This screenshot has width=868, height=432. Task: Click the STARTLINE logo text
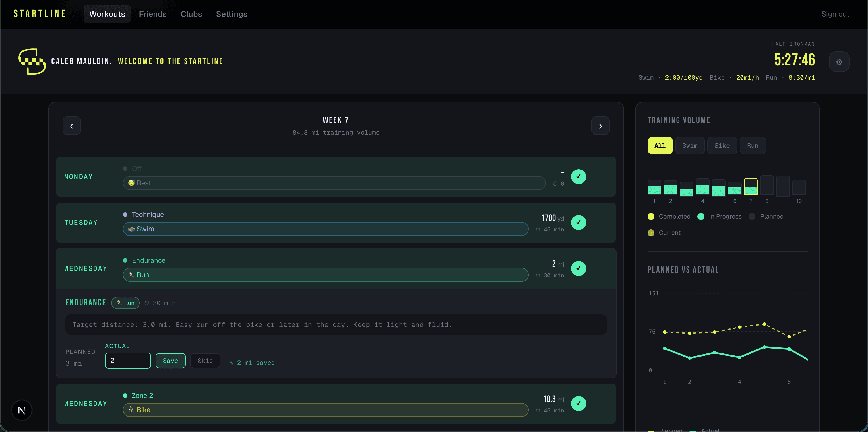point(40,14)
